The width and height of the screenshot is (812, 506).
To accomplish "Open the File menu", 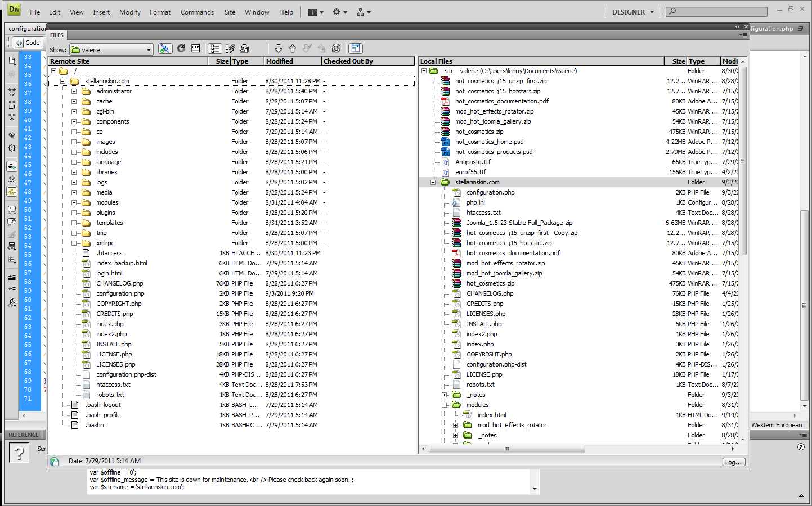I will click(x=35, y=12).
